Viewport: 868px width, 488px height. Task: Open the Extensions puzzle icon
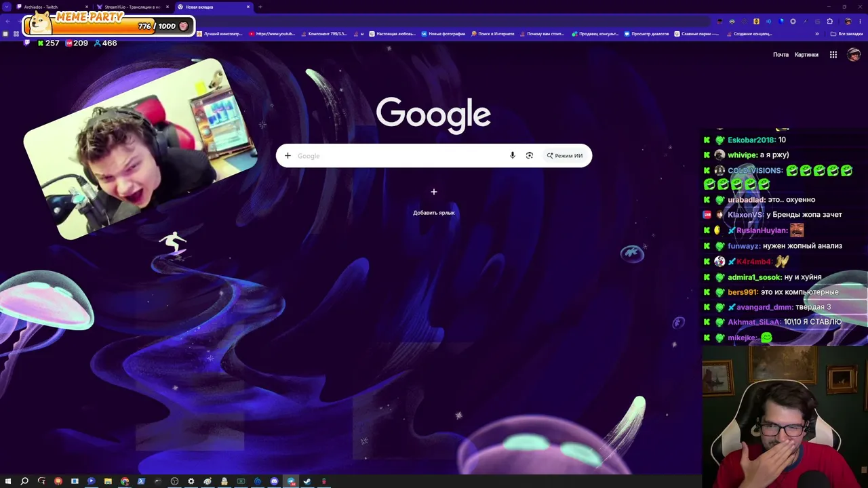click(829, 21)
